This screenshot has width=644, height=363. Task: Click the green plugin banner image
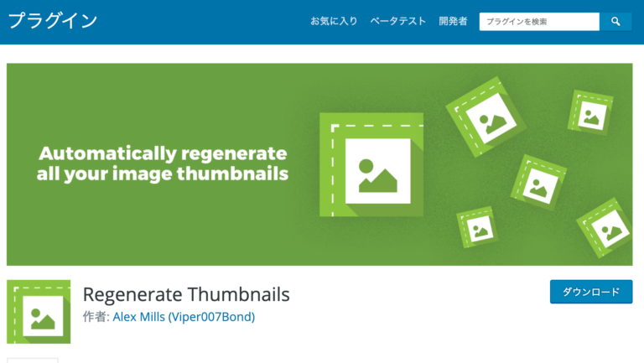(319, 164)
